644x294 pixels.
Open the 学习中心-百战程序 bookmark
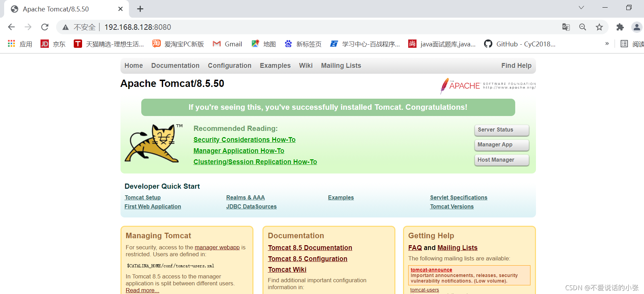(x=365, y=44)
